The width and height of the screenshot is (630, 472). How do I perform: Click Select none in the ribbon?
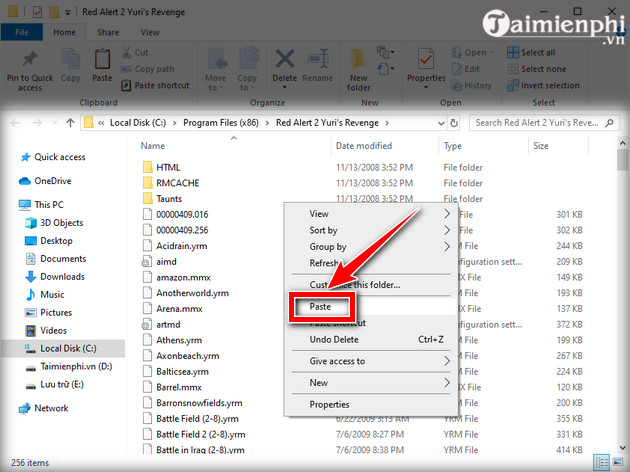(x=536, y=69)
